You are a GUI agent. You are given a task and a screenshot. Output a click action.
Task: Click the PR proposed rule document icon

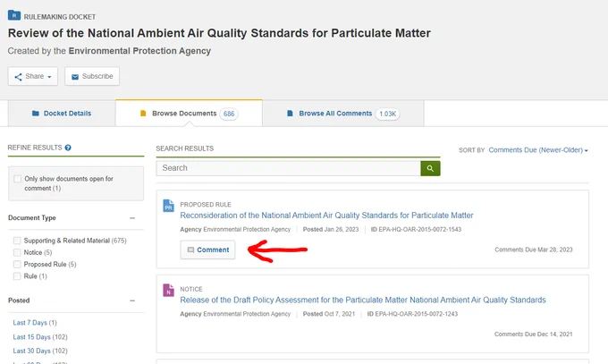(x=168, y=206)
